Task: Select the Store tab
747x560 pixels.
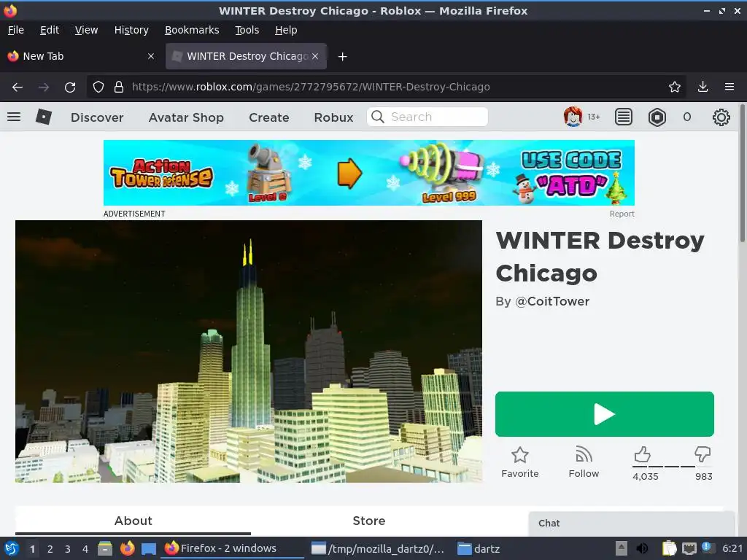Action: point(368,521)
